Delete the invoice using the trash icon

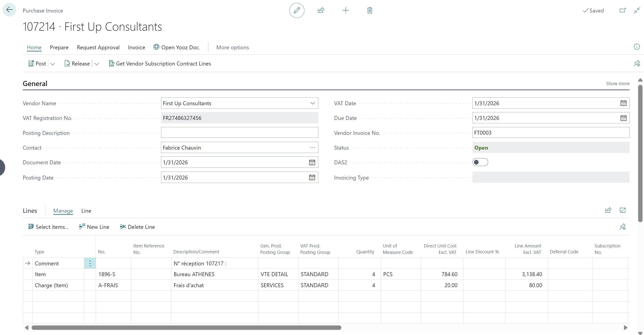(370, 10)
